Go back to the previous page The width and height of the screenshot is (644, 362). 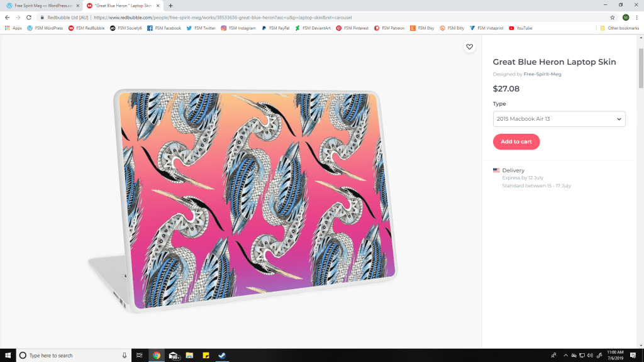8,18
